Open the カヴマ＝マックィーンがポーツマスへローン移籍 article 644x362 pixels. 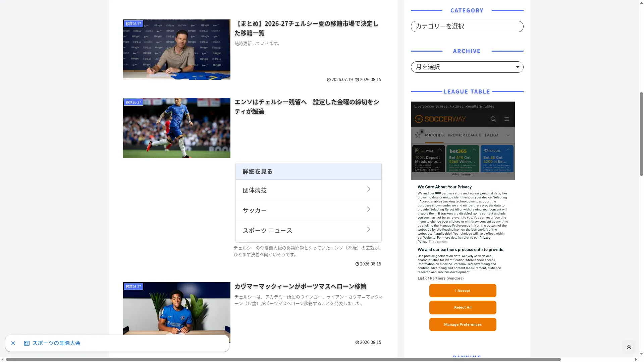tap(301, 286)
